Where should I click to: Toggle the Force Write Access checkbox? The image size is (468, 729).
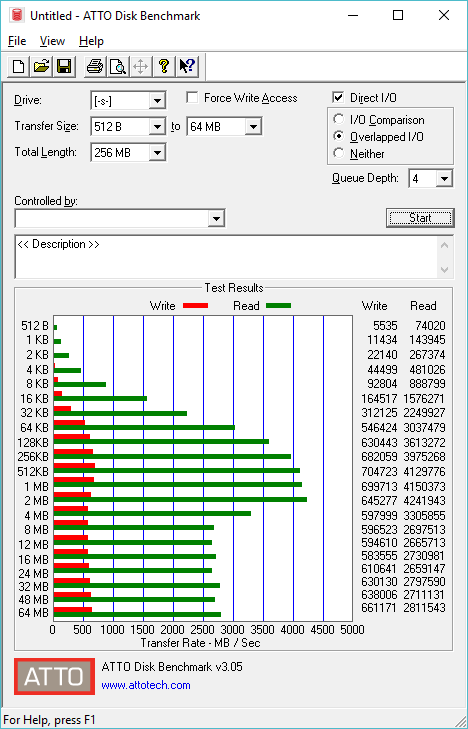pyautogui.click(x=191, y=98)
